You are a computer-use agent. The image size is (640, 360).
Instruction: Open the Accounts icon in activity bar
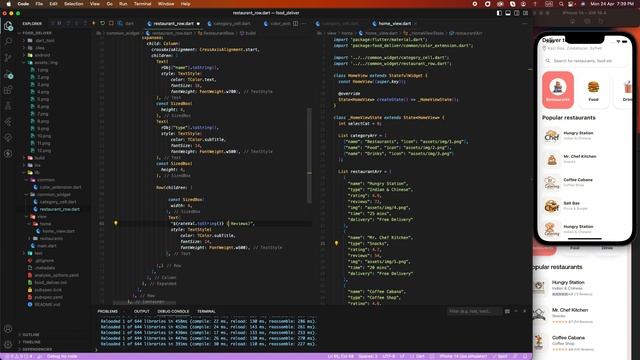(x=8, y=329)
